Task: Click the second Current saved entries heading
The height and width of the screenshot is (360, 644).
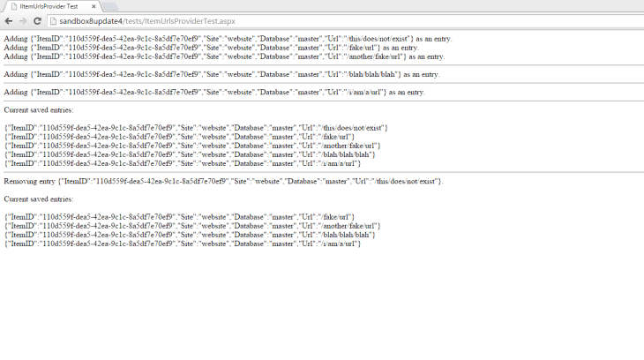Action: [x=39, y=199]
